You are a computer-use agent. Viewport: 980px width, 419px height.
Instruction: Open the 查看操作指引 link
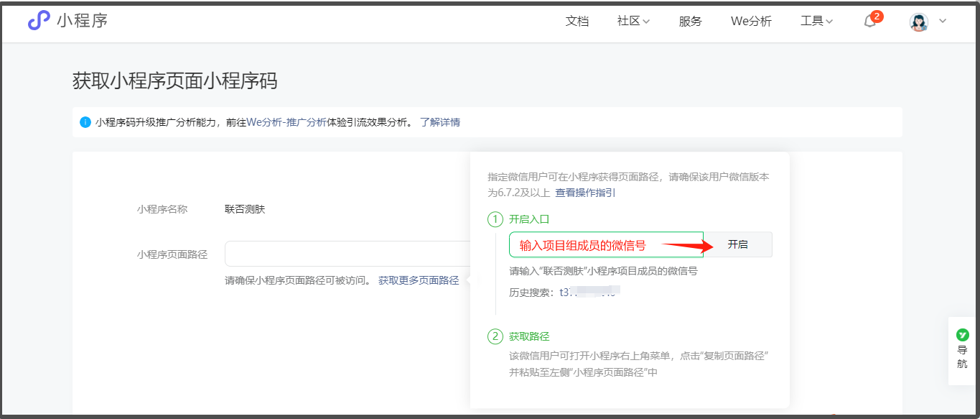585,193
